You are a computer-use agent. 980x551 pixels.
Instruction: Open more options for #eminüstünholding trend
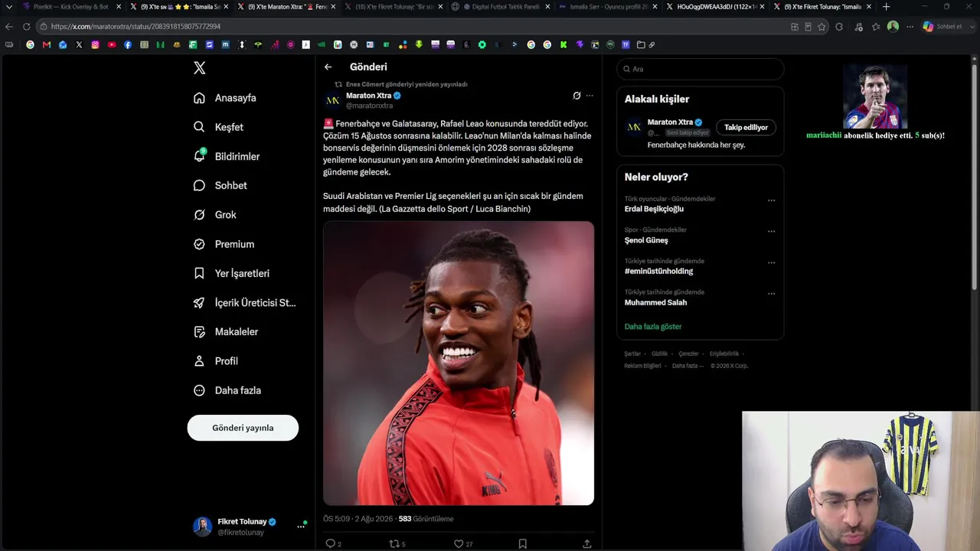[771, 262]
